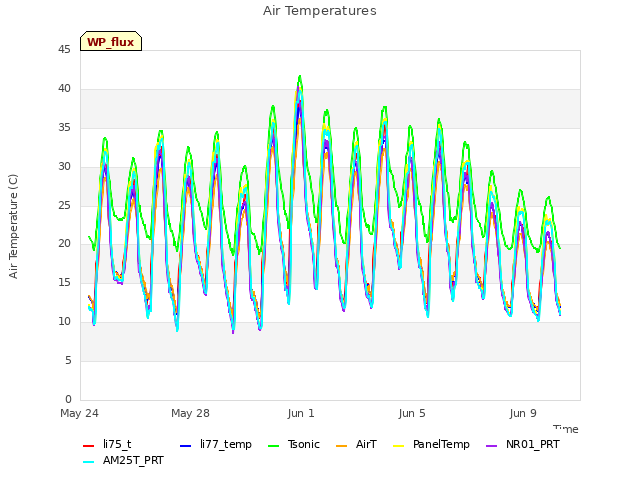Click the Air Temperatures chart title
Image resolution: width=640 pixels, height=480 pixels.
coord(320,11)
